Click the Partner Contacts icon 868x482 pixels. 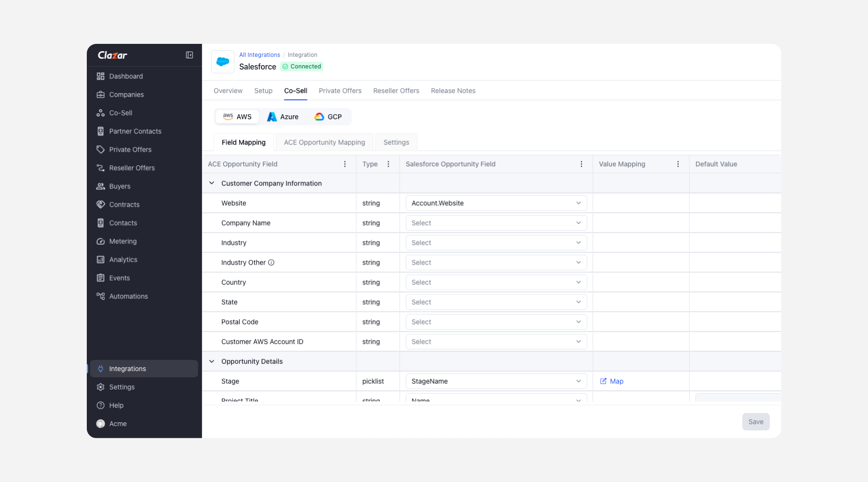[x=100, y=131]
